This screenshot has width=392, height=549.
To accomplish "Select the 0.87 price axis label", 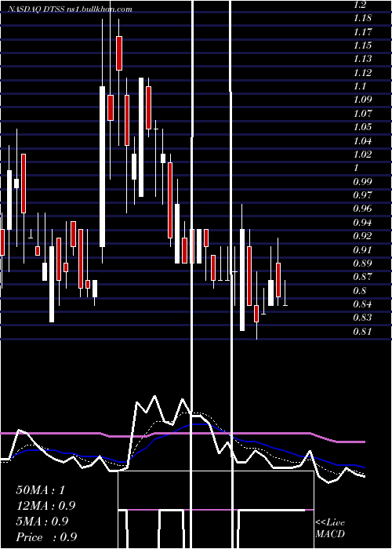I will pyautogui.click(x=362, y=277).
